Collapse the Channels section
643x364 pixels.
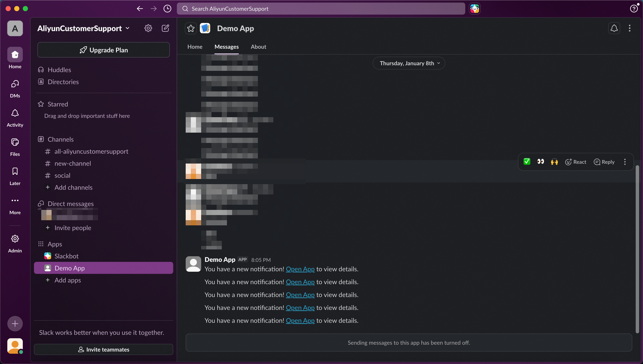pyautogui.click(x=61, y=139)
